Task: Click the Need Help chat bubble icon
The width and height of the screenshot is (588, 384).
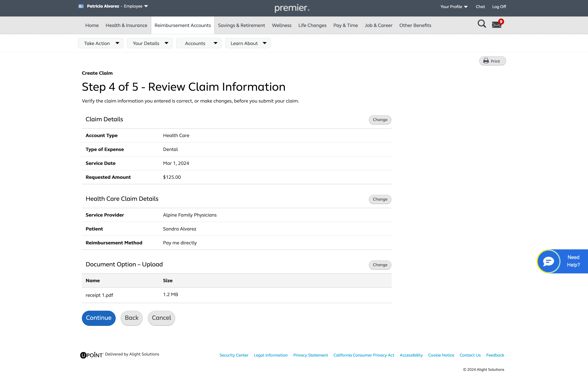Action: (549, 261)
